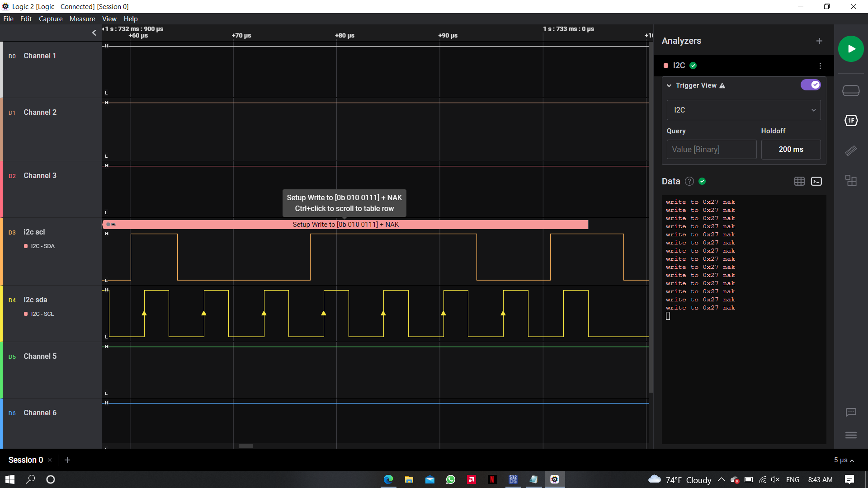Screen dimensions: 868x488
Task: Open the I2C trigger type dropdown
Action: point(743,110)
